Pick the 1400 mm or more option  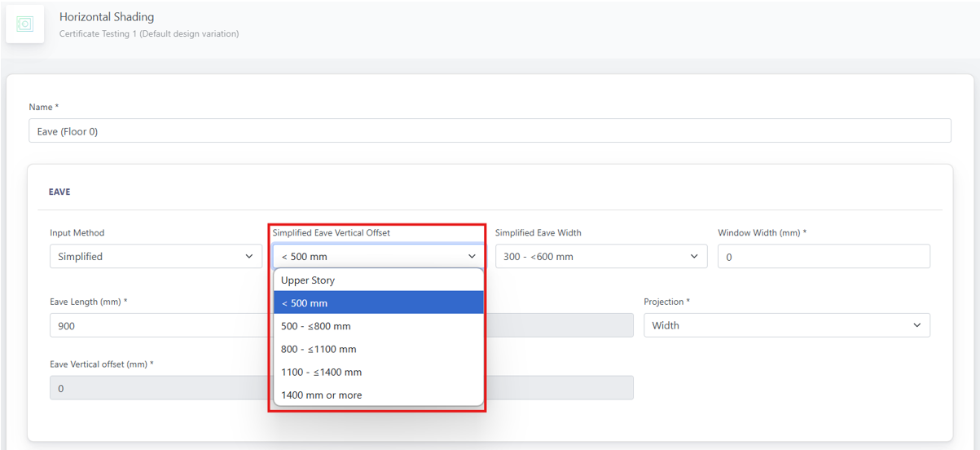tap(379, 395)
